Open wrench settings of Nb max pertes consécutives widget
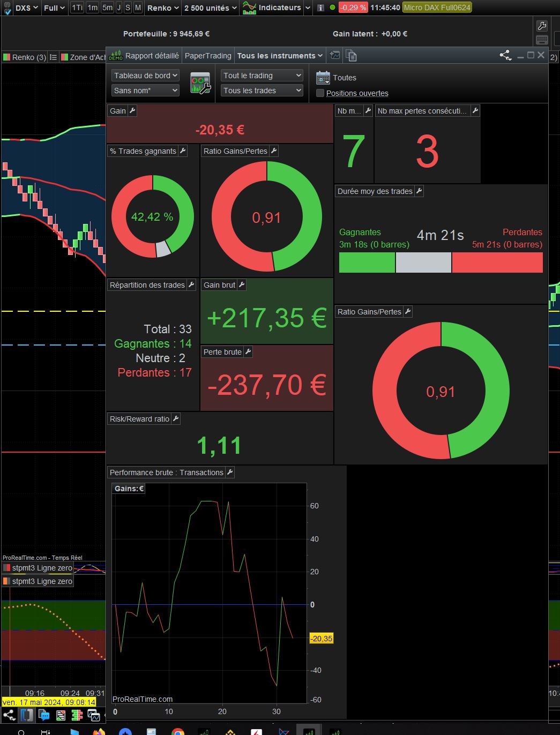This screenshot has height=735, width=560. tap(475, 111)
